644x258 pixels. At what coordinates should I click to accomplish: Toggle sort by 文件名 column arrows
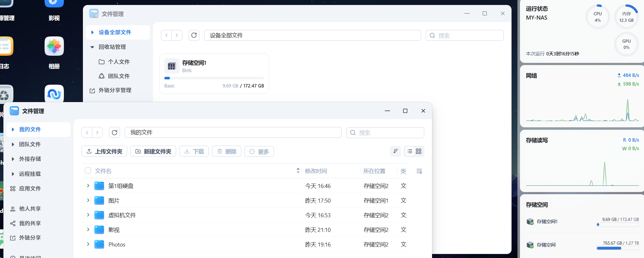298,171
